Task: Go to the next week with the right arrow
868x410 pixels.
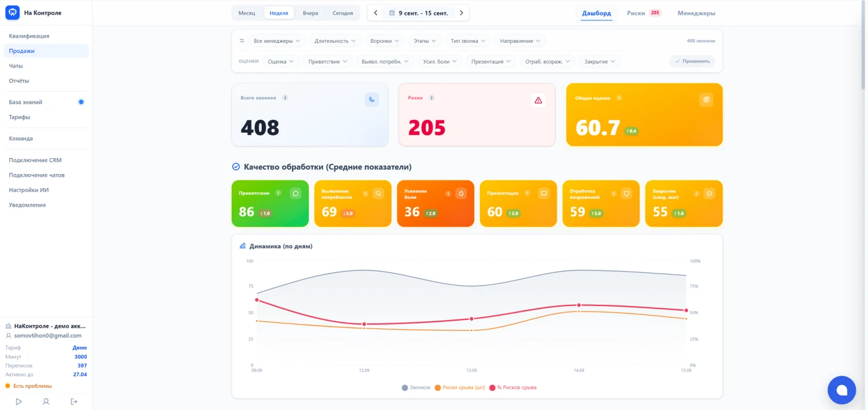Action: pos(461,13)
